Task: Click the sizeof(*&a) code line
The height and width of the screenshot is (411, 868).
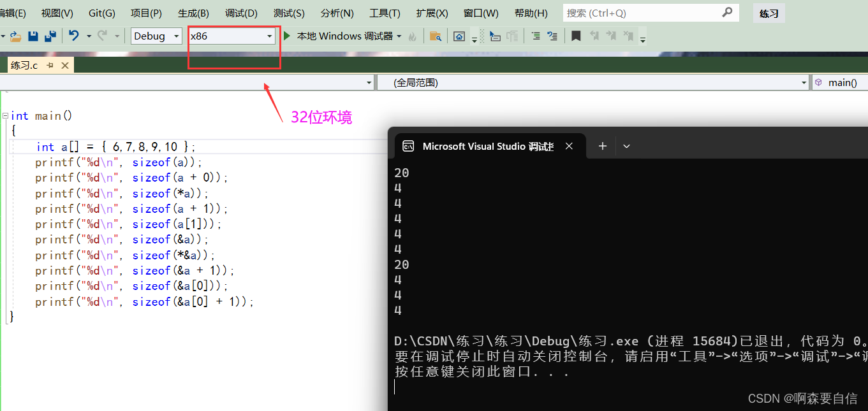Action: [122, 256]
